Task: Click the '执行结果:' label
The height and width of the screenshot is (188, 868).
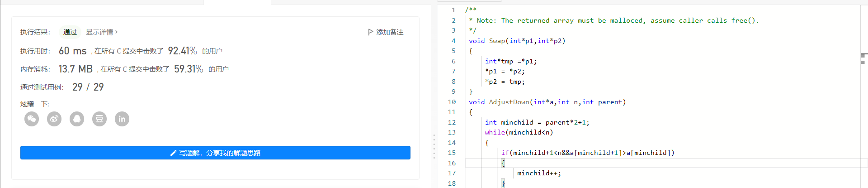Action: pos(35,32)
